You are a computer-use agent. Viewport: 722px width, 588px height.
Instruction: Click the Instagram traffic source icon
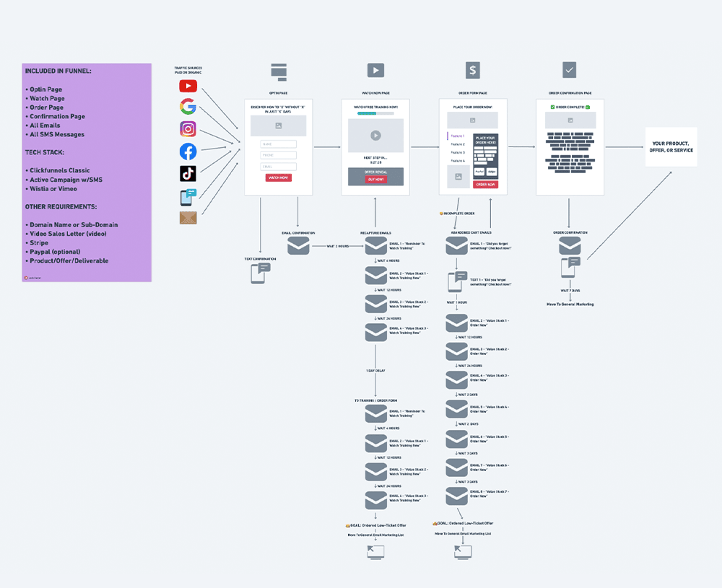point(188,129)
